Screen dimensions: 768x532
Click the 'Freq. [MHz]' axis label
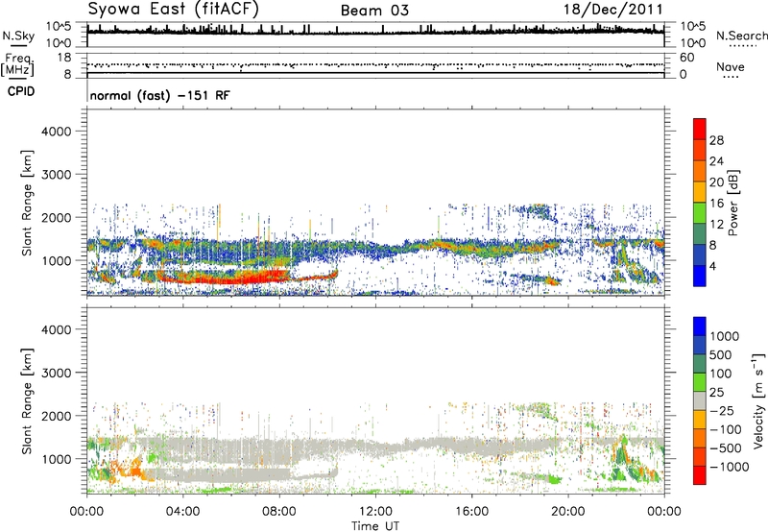point(18,65)
